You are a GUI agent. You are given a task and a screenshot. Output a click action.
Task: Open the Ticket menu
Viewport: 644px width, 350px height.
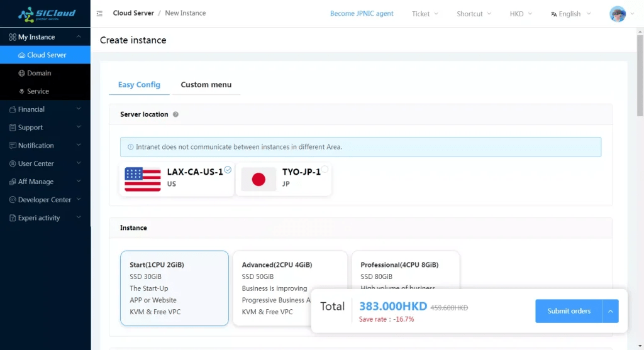pos(425,14)
